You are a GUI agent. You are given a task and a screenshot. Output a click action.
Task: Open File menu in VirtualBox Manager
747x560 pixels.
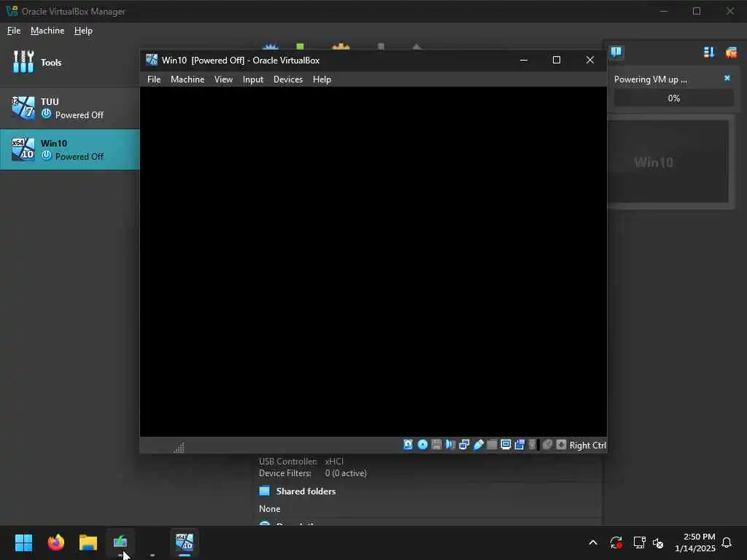pyautogui.click(x=14, y=31)
